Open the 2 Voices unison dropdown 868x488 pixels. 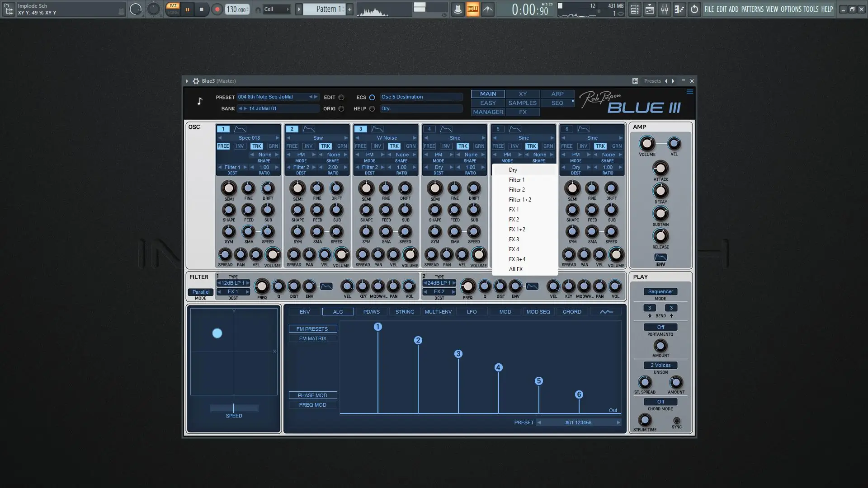pos(660,365)
